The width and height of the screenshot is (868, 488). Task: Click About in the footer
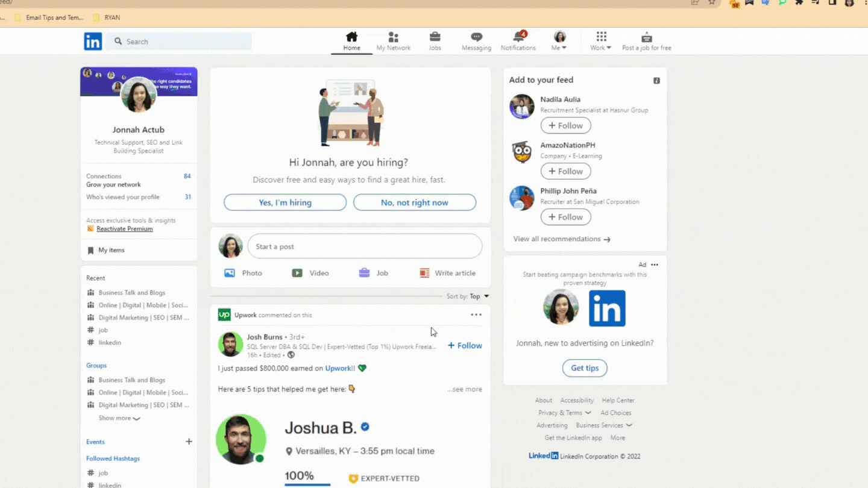(x=543, y=400)
